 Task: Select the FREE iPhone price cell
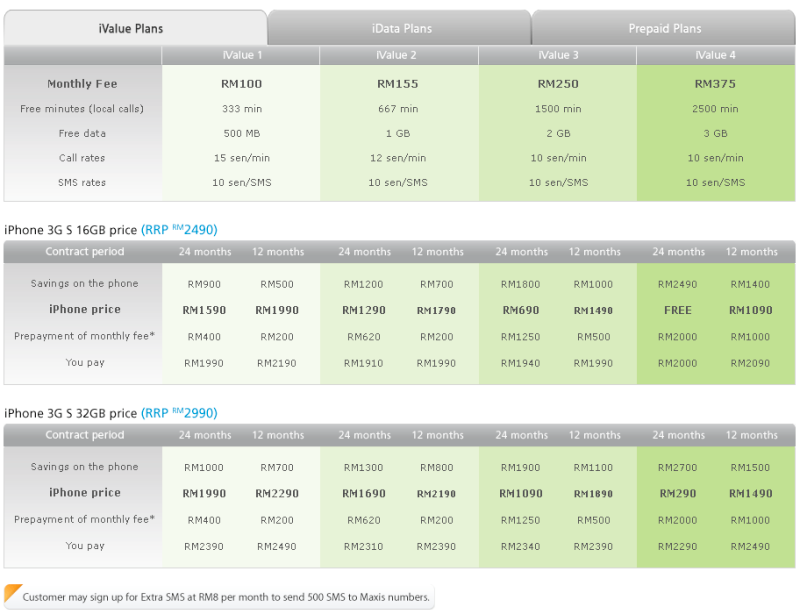coord(678,310)
